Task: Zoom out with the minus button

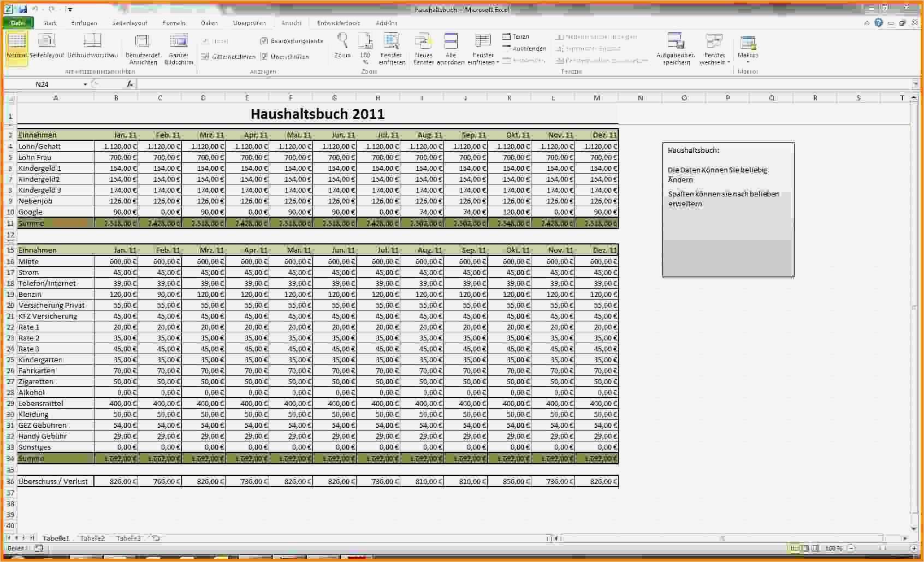Action: (x=850, y=548)
